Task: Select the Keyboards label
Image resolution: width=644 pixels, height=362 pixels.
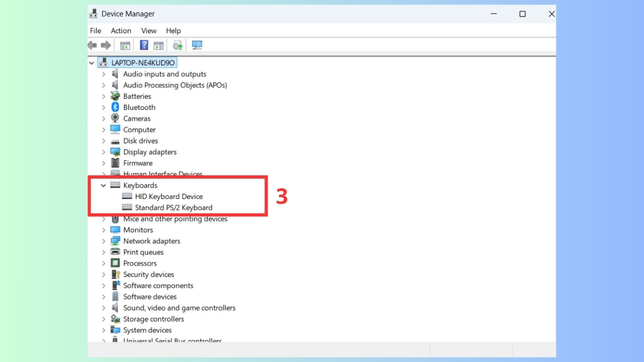Action: click(x=140, y=185)
